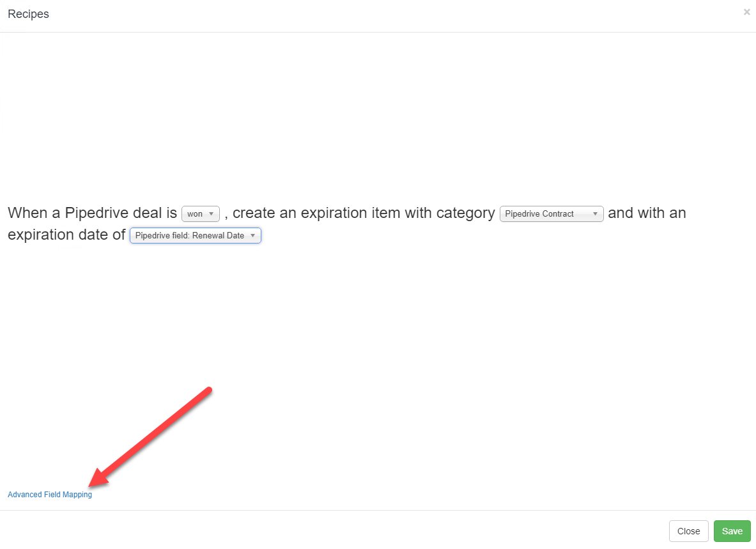Open the Advanced Field Mapping link
The height and width of the screenshot is (549, 756).
tap(50, 495)
